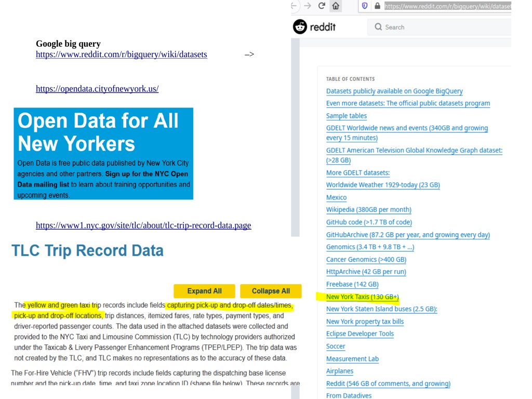Click the browser home icon
The width and height of the screenshot is (532, 399).
click(x=336, y=6)
